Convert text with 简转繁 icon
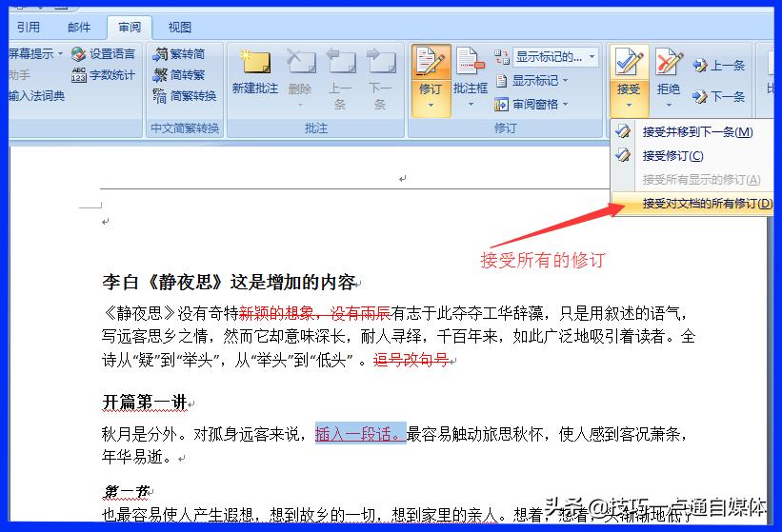This screenshot has height=532, width=782. click(160, 75)
